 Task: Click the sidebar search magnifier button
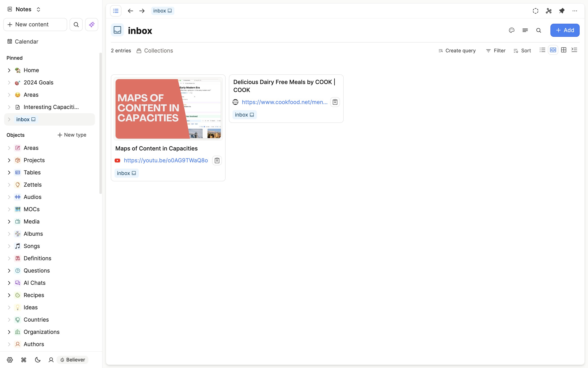76,25
